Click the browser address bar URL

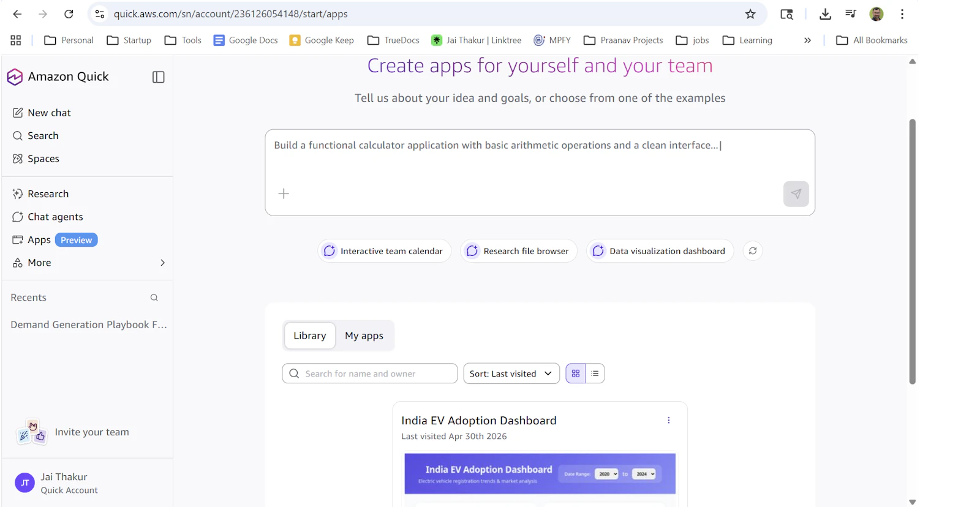coord(230,14)
